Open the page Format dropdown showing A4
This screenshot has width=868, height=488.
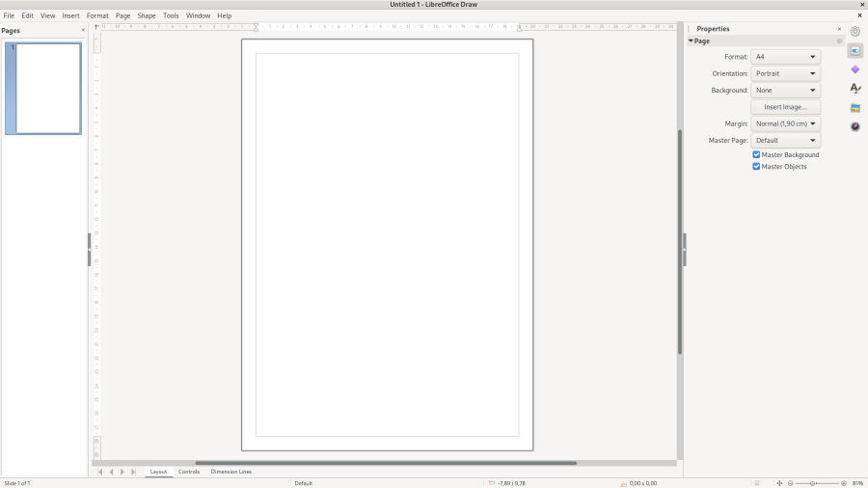[x=785, y=57]
